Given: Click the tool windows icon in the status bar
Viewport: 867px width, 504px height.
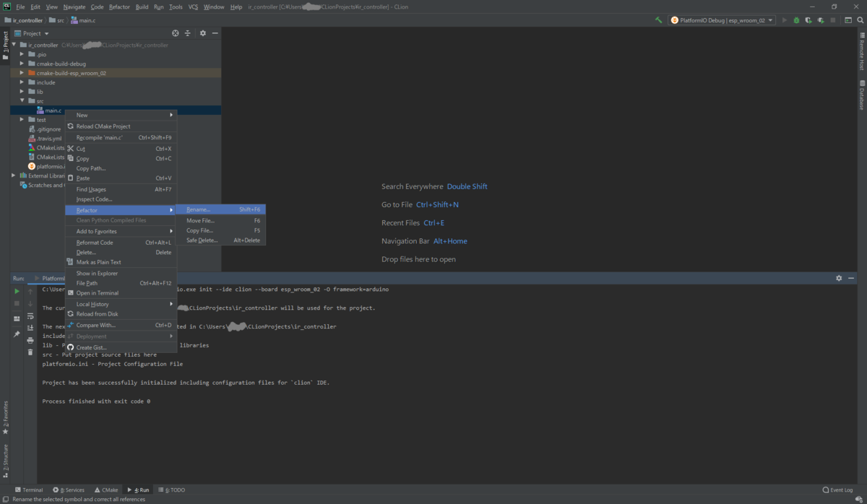Looking at the screenshot, I should 6,499.
